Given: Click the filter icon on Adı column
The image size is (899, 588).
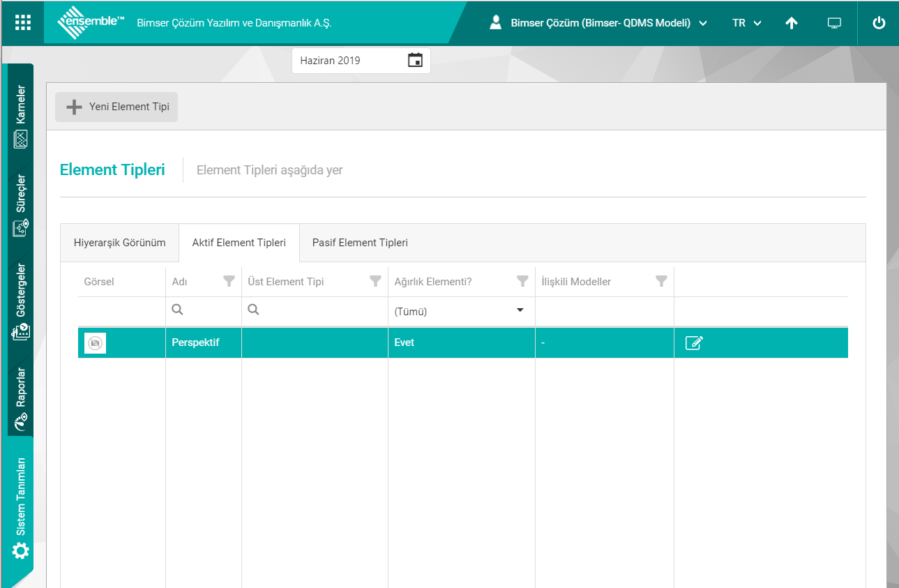Looking at the screenshot, I should 229,282.
